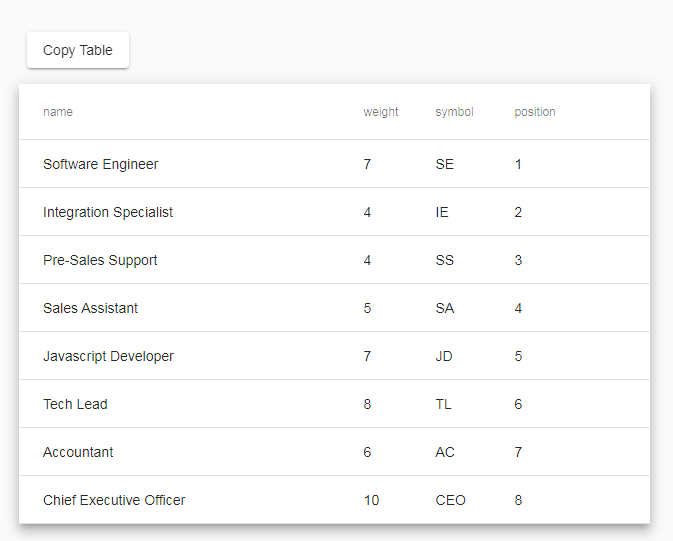Click the Copy Table button
The image size is (673, 541).
[x=78, y=51]
